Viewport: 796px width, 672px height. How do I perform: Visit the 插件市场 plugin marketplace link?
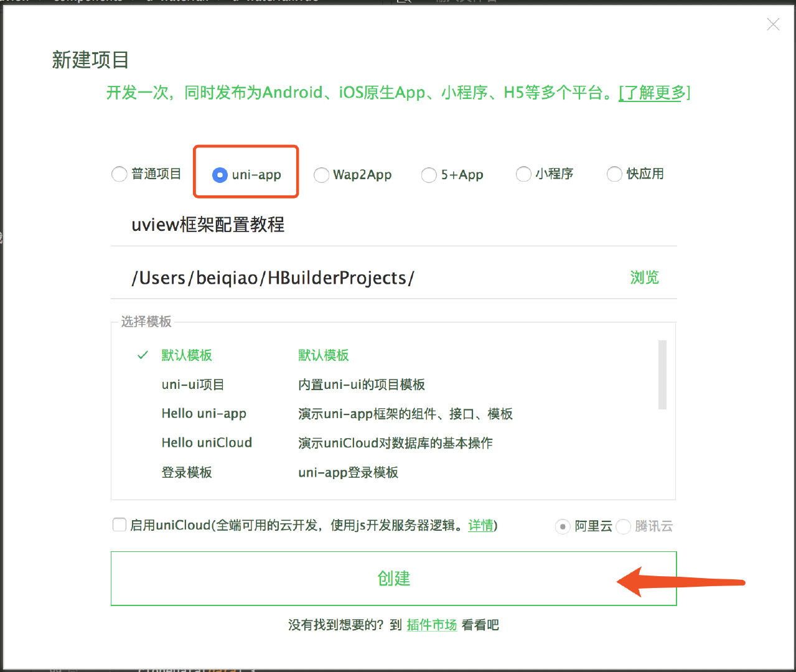(432, 625)
